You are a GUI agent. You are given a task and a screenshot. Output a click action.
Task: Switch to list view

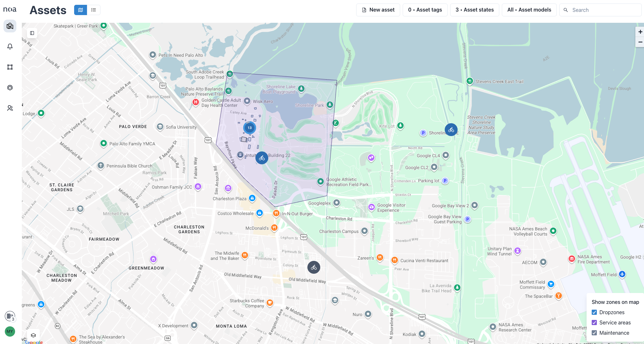(x=94, y=10)
